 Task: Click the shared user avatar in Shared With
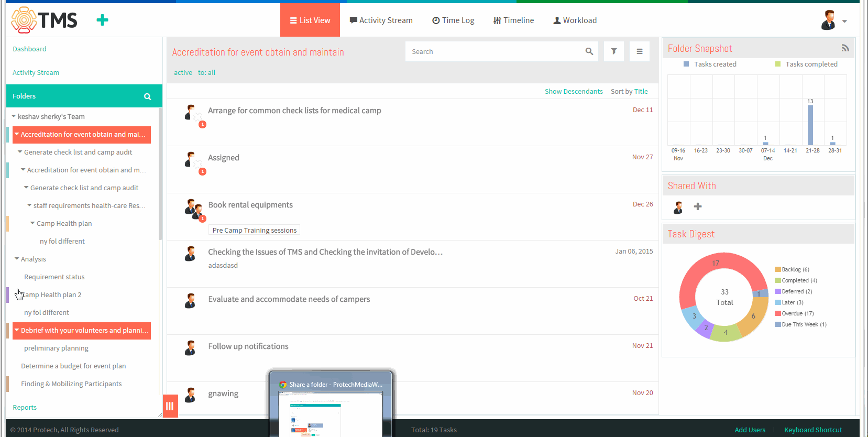pyautogui.click(x=678, y=207)
